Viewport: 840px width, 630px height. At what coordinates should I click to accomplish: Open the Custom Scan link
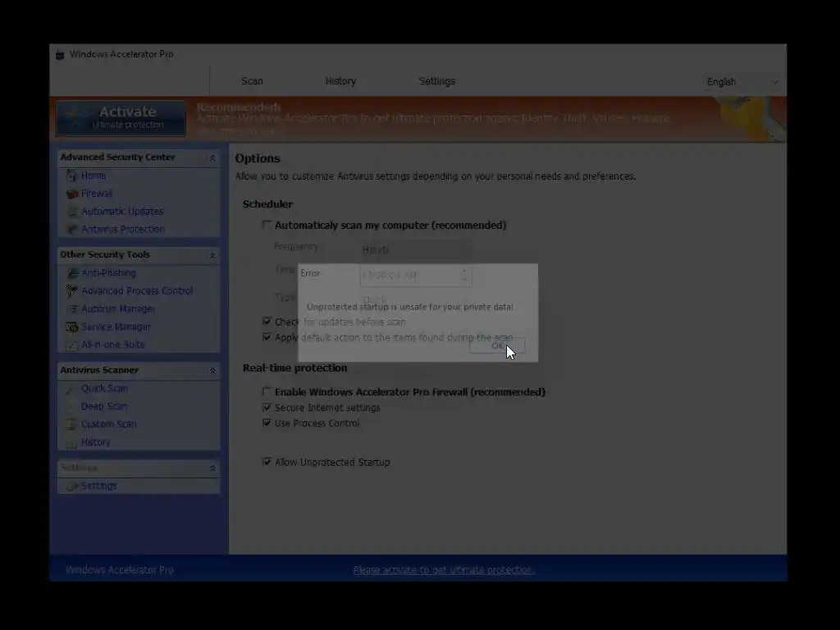coord(109,424)
